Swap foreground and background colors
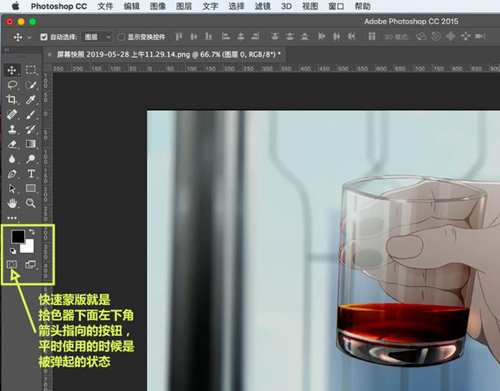500x391 pixels. [32, 231]
